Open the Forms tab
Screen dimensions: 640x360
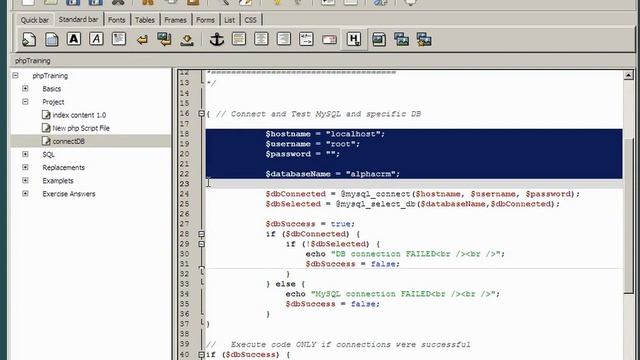[205, 20]
